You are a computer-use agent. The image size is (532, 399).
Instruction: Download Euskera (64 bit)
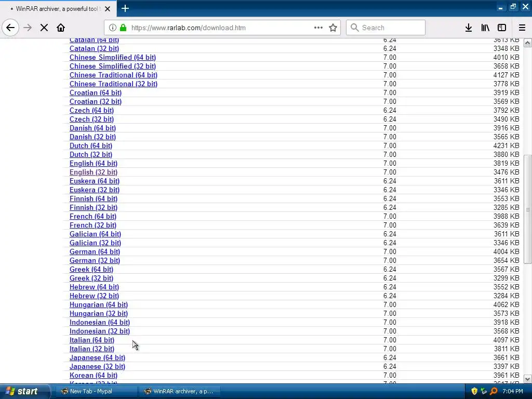(x=95, y=181)
